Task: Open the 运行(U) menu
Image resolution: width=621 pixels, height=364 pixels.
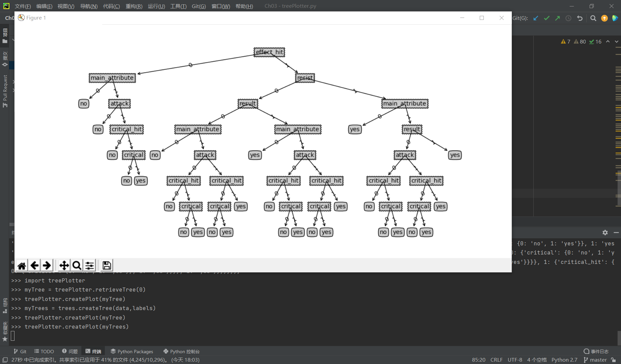Action: 156,6
